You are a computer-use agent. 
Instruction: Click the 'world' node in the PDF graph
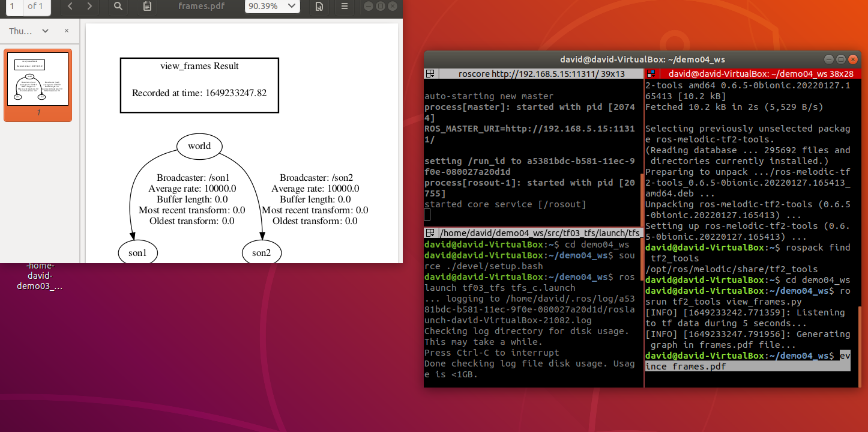tap(199, 146)
